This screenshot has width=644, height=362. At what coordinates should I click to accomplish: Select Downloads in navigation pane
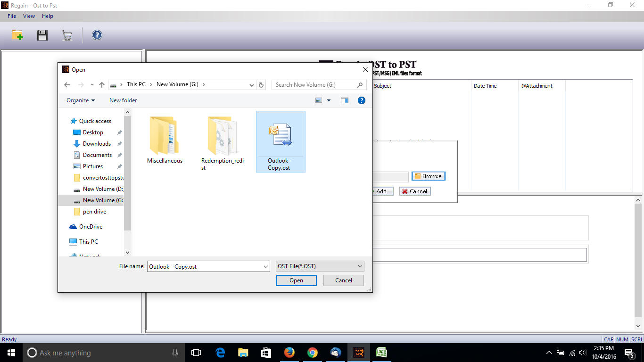coord(97,144)
